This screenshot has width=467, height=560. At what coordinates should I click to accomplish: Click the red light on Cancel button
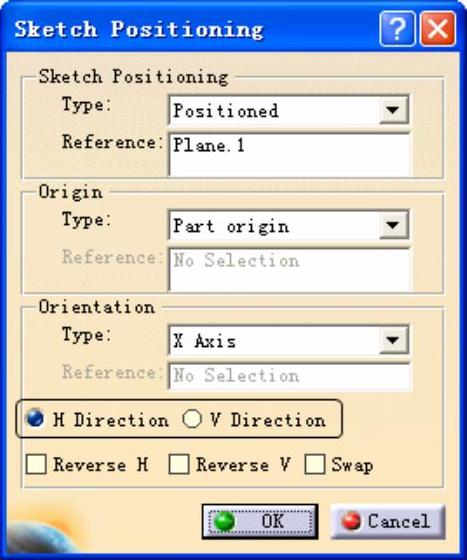tap(351, 521)
